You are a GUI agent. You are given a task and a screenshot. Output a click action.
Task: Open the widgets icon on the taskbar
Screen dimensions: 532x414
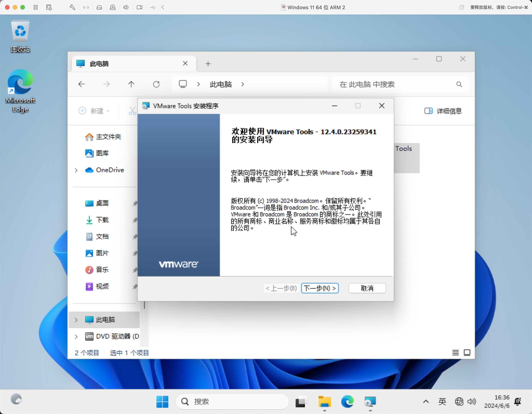coord(16,399)
